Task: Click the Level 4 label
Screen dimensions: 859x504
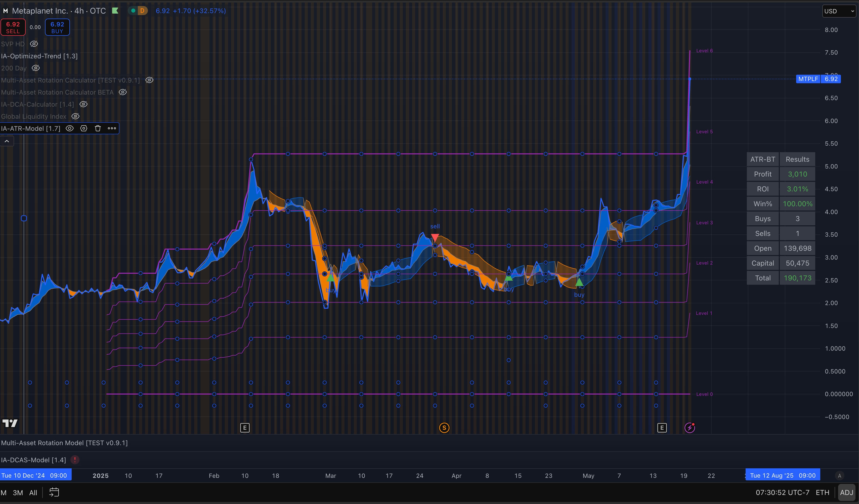Action: (704, 182)
